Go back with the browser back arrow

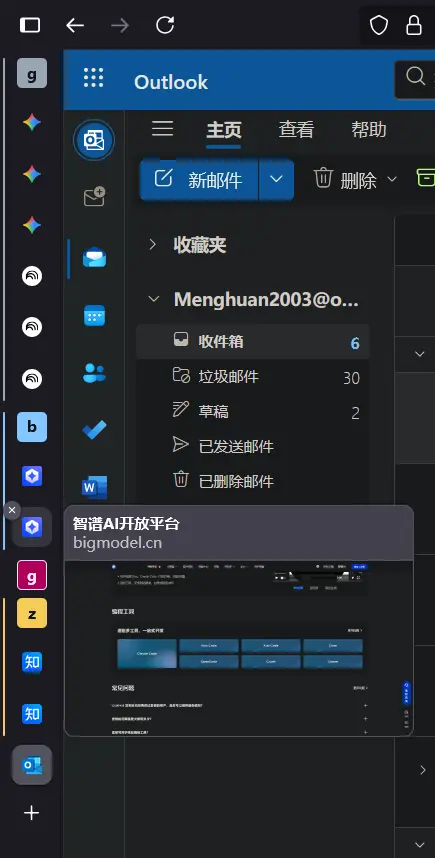click(74, 25)
